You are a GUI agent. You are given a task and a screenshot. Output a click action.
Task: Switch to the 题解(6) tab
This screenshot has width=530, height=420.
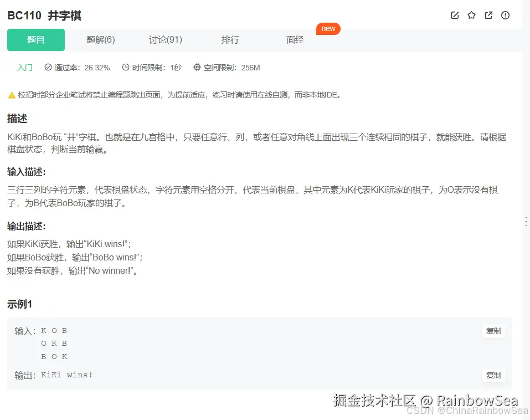(x=100, y=39)
